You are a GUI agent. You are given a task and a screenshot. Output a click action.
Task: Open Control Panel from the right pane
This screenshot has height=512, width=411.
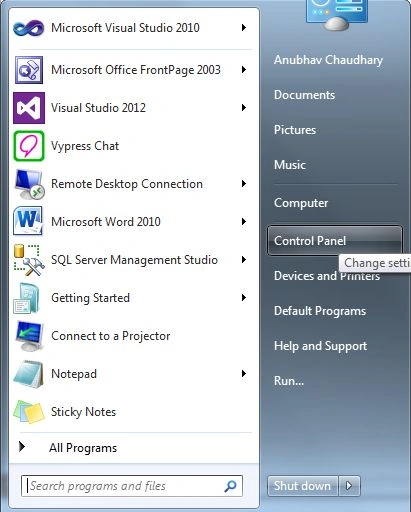click(x=334, y=241)
